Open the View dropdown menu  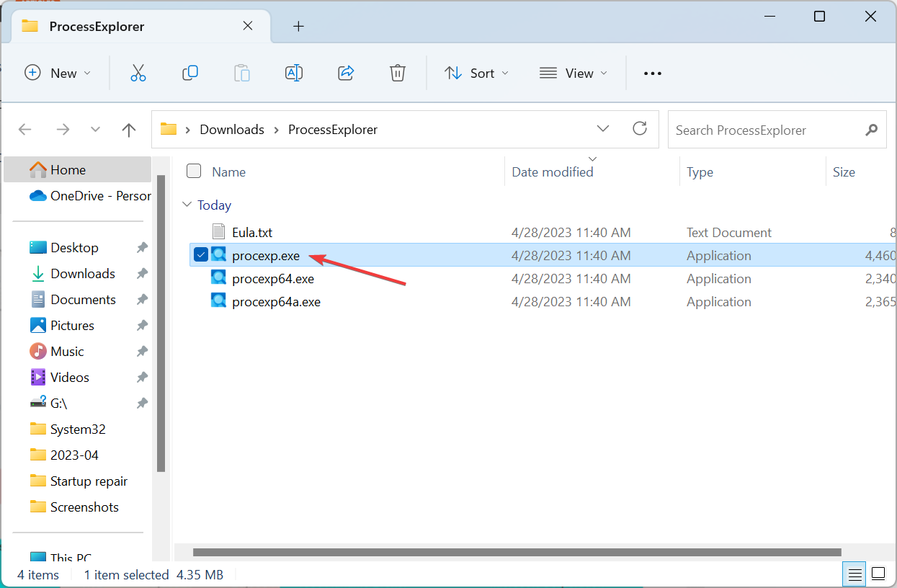[x=574, y=73]
